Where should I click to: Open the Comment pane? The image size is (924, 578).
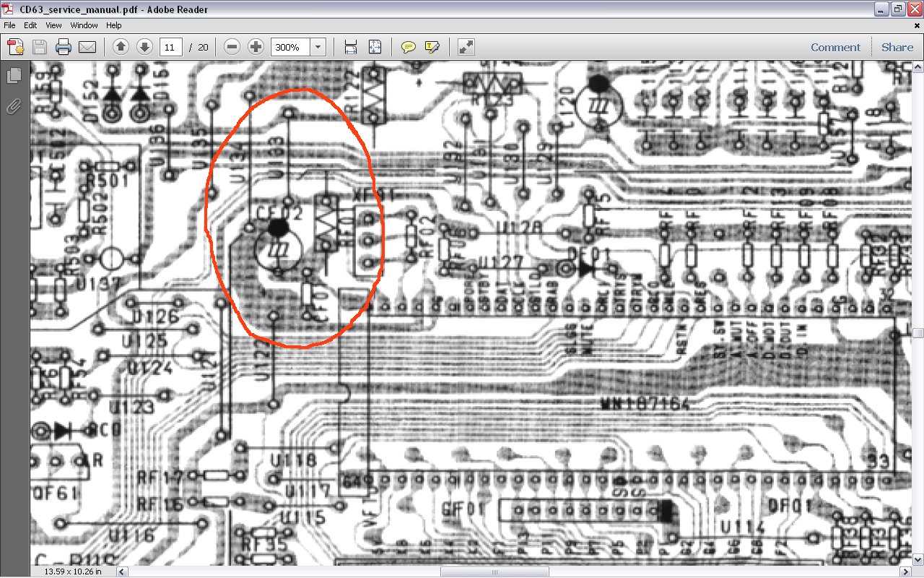click(x=835, y=47)
